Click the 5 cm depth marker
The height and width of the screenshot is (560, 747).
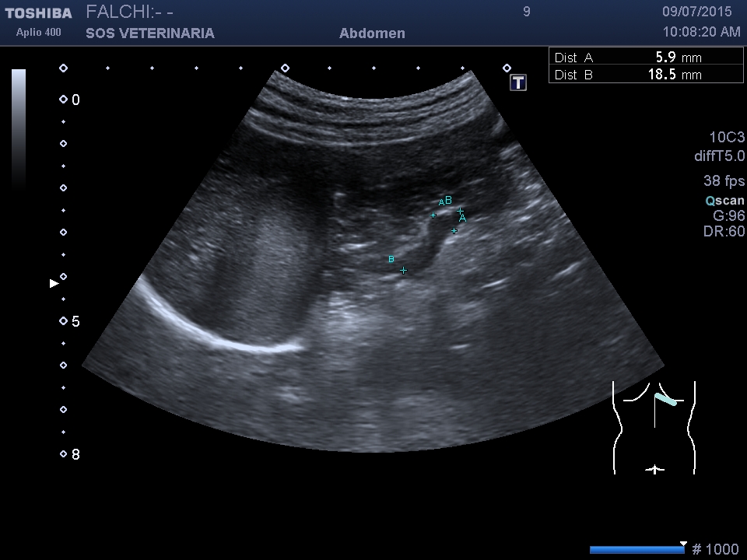click(x=75, y=321)
